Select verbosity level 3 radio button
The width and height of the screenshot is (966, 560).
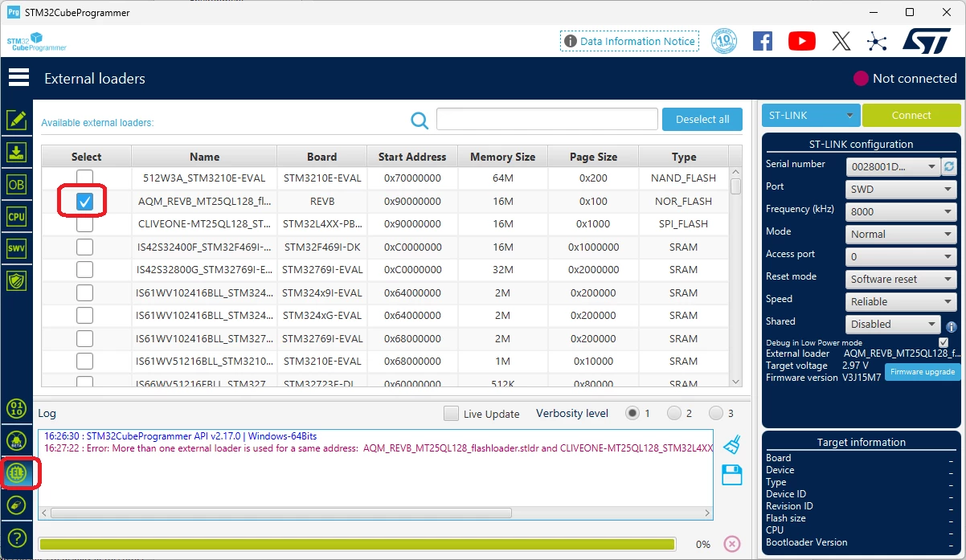tap(716, 413)
